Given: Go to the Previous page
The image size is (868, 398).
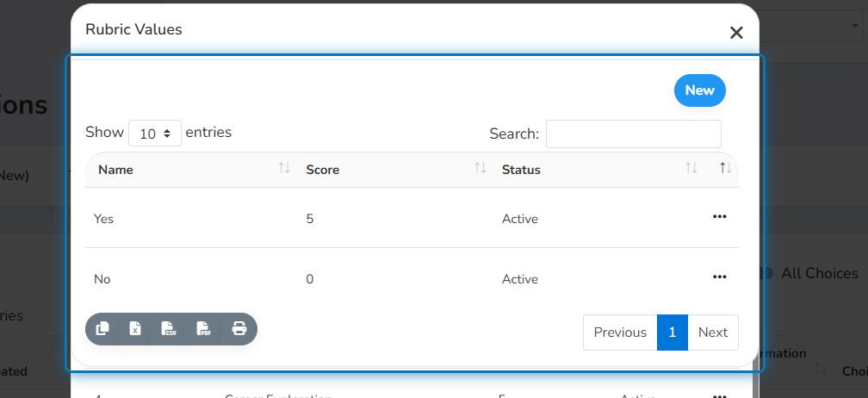Looking at the screenshot, I should 620,333.
